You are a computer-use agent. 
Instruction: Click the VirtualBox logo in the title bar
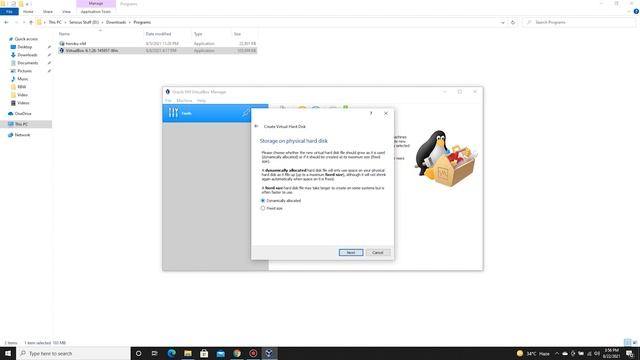(167, 92)
